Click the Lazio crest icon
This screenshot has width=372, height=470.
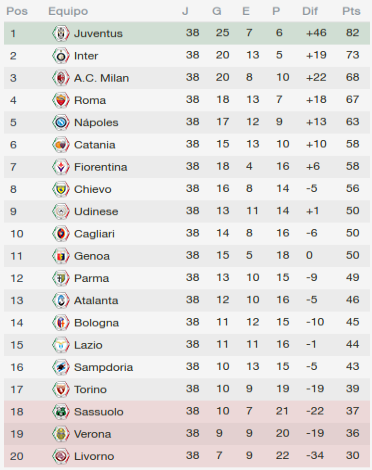pos(61,345)
